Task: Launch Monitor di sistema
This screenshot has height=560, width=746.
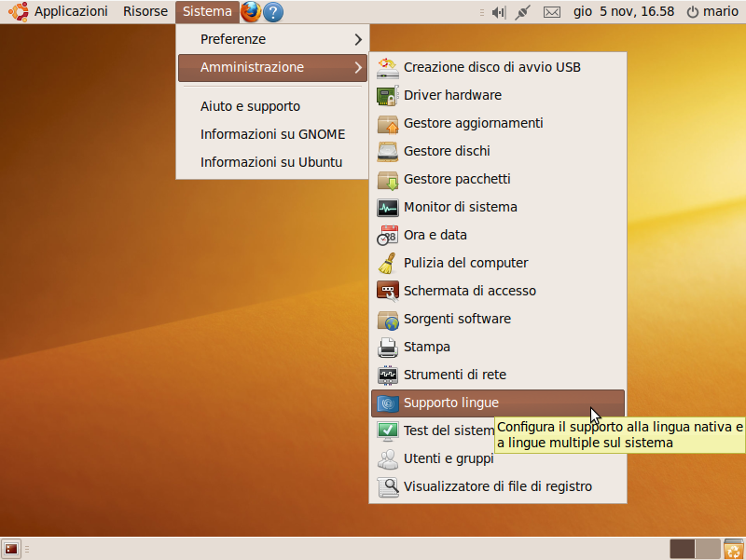Action: [x=460, y=207]
